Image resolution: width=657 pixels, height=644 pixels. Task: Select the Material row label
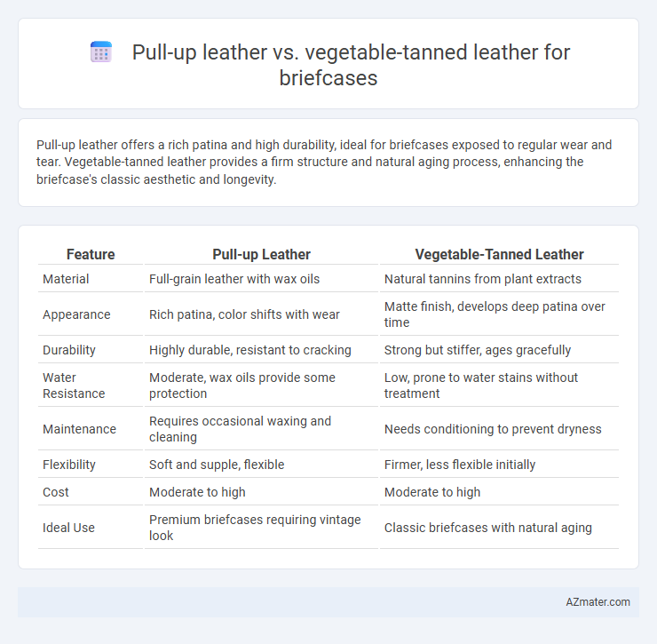point(66,279)
